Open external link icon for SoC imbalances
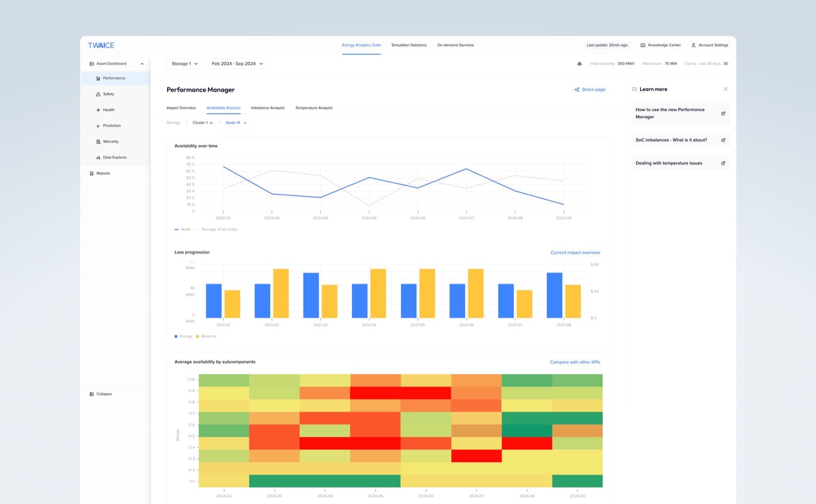Image resolution: width=816 pixels, height=504 pixels. pyautogui.click(x=723, y=140)
